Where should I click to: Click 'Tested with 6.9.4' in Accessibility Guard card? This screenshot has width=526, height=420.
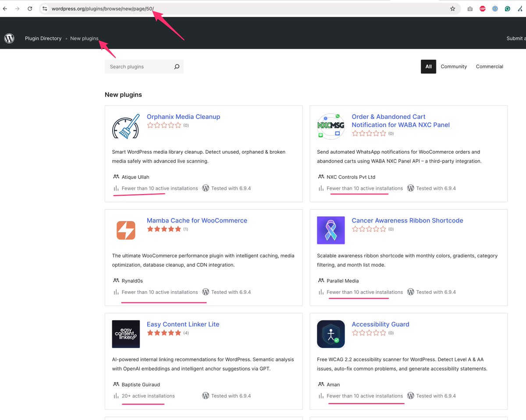click(436, 396)
